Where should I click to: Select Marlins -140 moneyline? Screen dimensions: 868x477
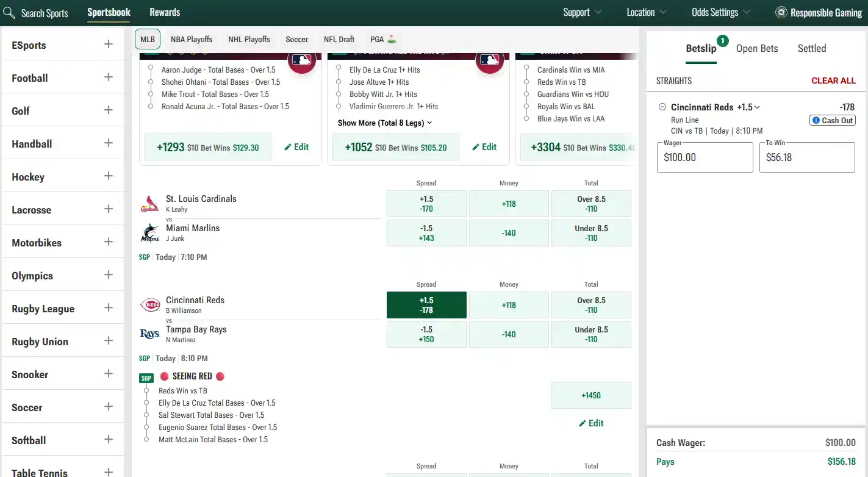tap(509, 233)
